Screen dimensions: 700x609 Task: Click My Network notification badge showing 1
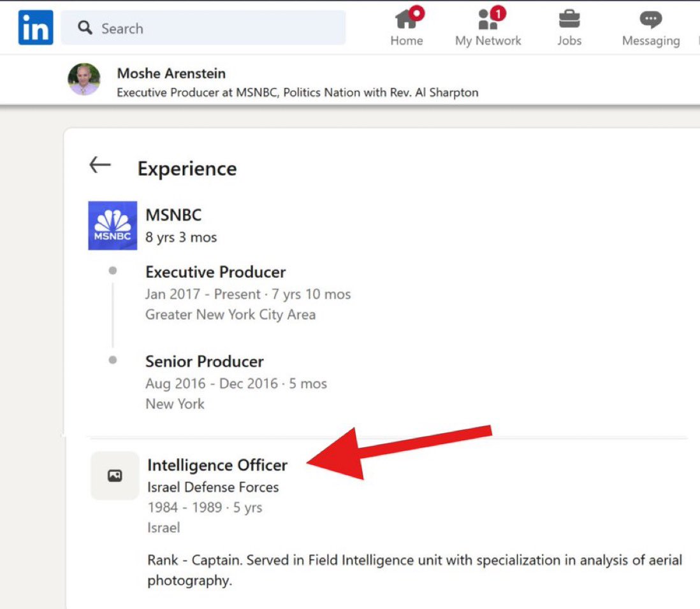[498, 13]
